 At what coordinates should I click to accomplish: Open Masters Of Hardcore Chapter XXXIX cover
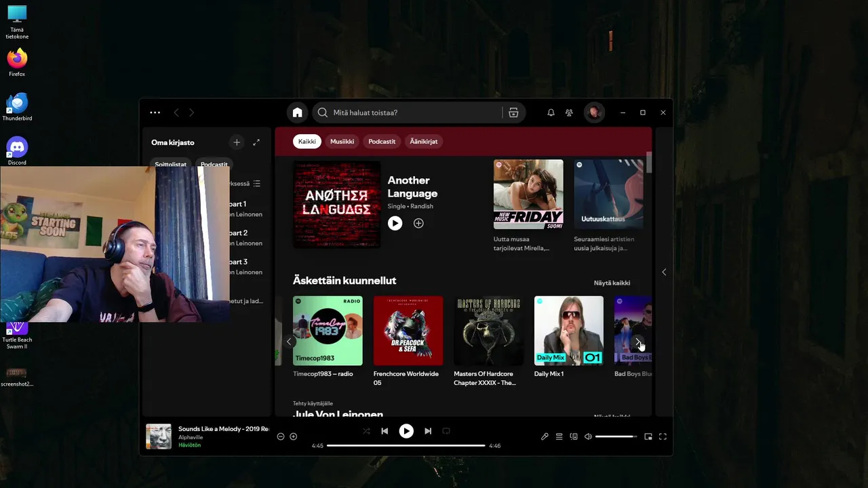pyautogui.click(x=488, y=331)
